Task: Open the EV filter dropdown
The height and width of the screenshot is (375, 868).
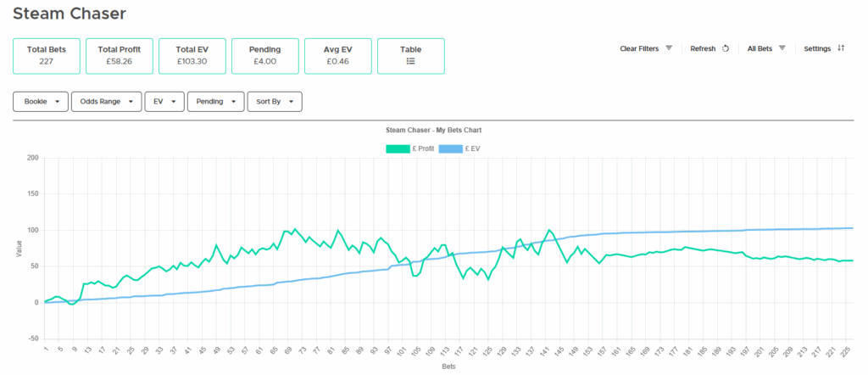Action: point(164,101)
